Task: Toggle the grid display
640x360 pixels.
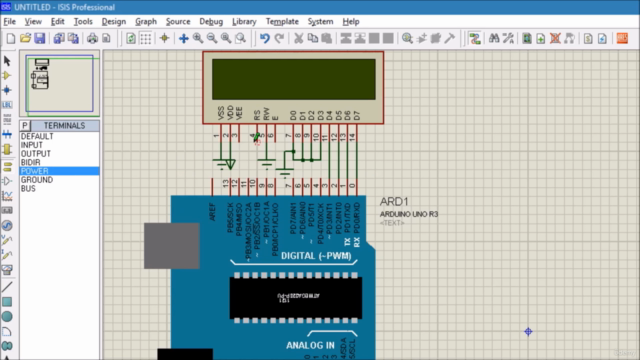Action: tap(145, 38)
